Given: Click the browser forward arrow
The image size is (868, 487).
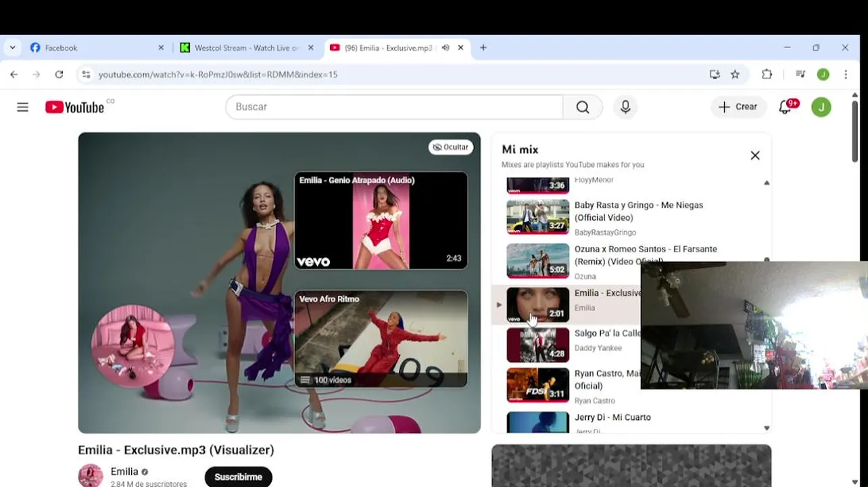Looking at the screenshot, I should coord(37,74).
